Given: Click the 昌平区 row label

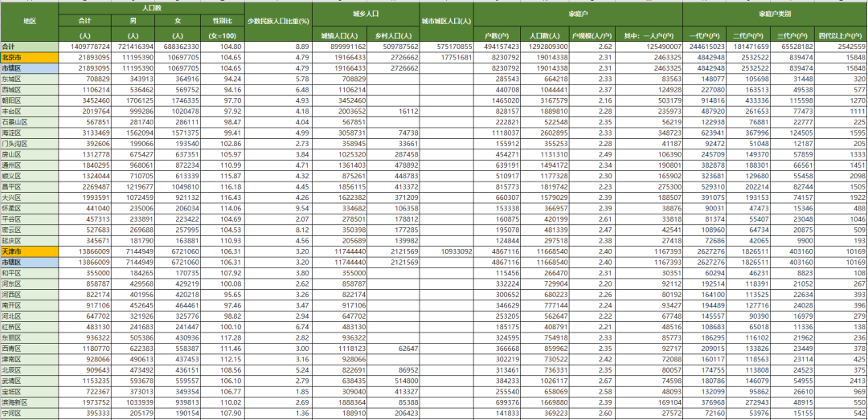Looking at the screenshot, I should point(29,187).
